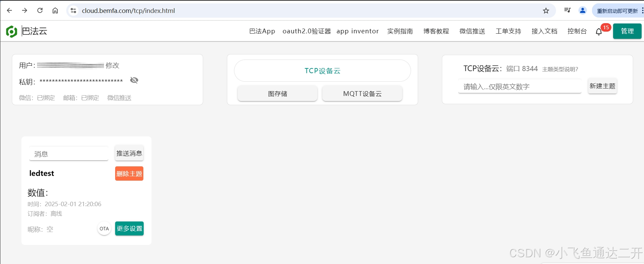Click the address bar URL
This screenshot has width=644, height=264.
tap(128, 11)
